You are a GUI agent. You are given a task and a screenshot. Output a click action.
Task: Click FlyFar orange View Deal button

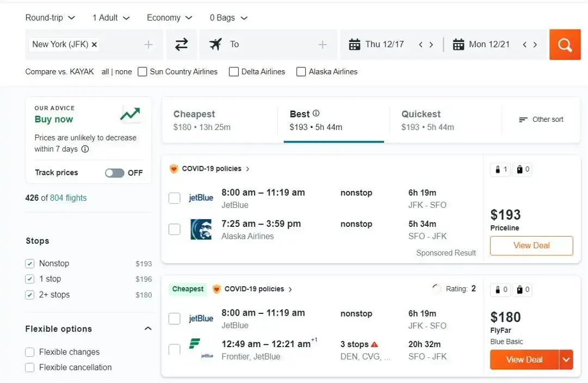(x=524, y=360)
